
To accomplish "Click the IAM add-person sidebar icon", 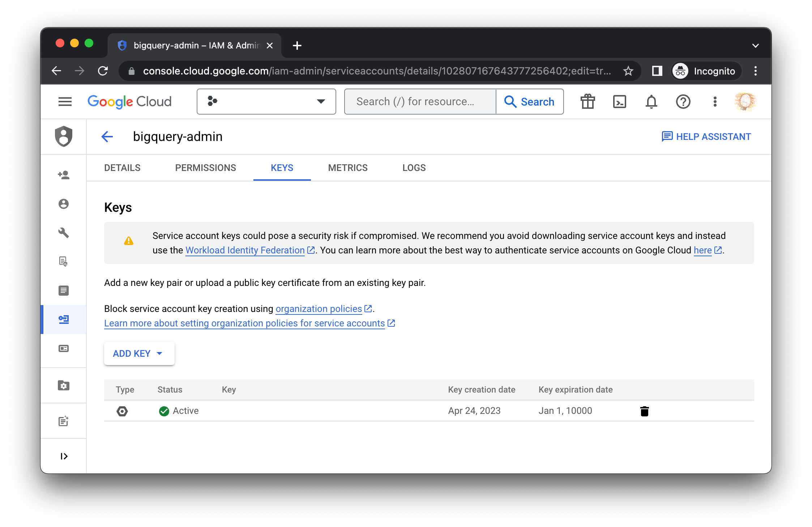I will (64, 175).
